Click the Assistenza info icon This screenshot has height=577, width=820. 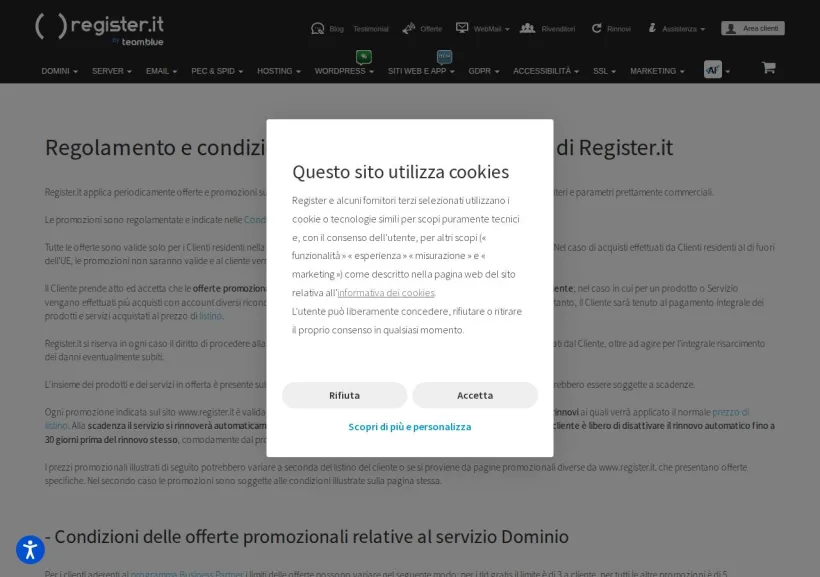[652, 28]
